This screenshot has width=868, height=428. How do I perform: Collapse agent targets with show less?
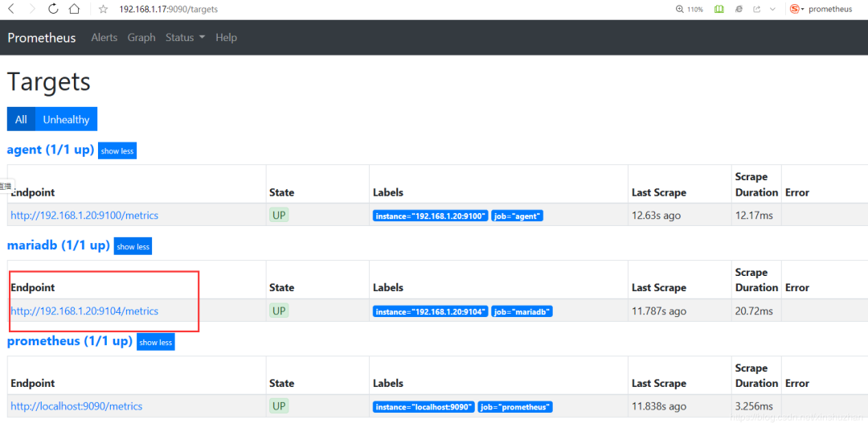coord(117,151)
